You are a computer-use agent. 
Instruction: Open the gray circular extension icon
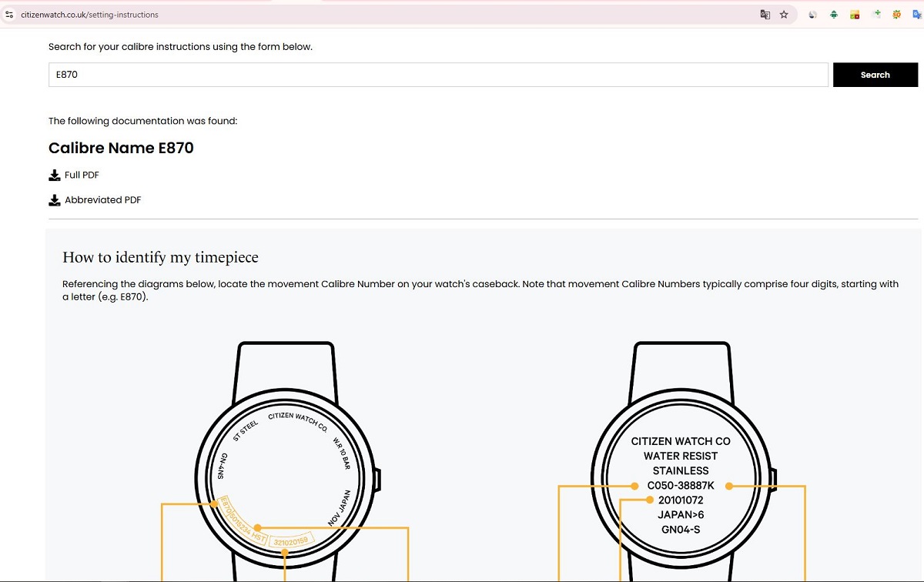coord(812,15)
